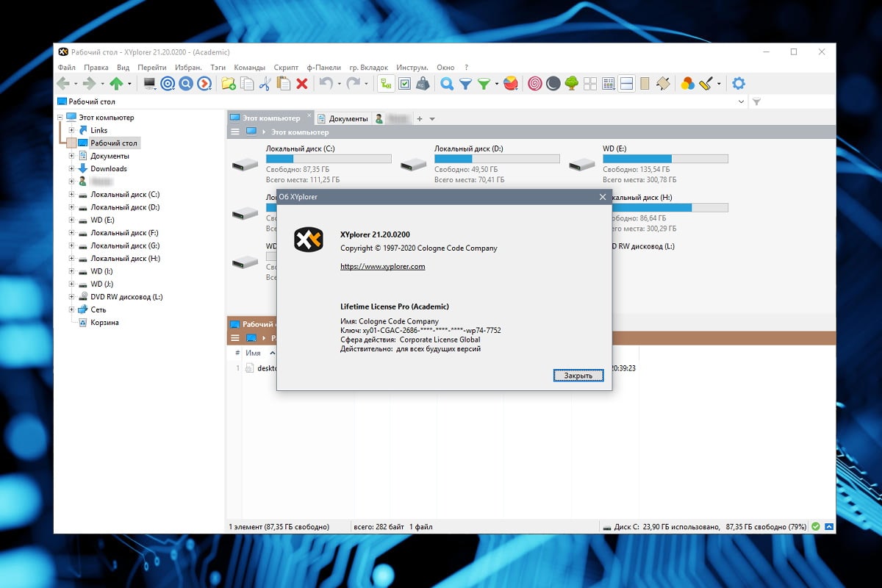
Task: Open the paint roller dropdown arrow
Action: [x=718, y=84]
